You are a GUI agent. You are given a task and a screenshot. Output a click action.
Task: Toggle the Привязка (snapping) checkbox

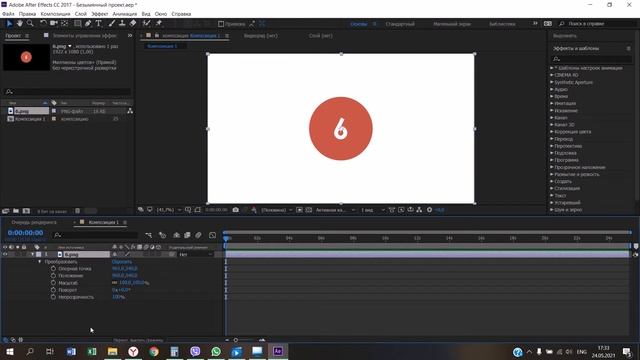[221, 24]
